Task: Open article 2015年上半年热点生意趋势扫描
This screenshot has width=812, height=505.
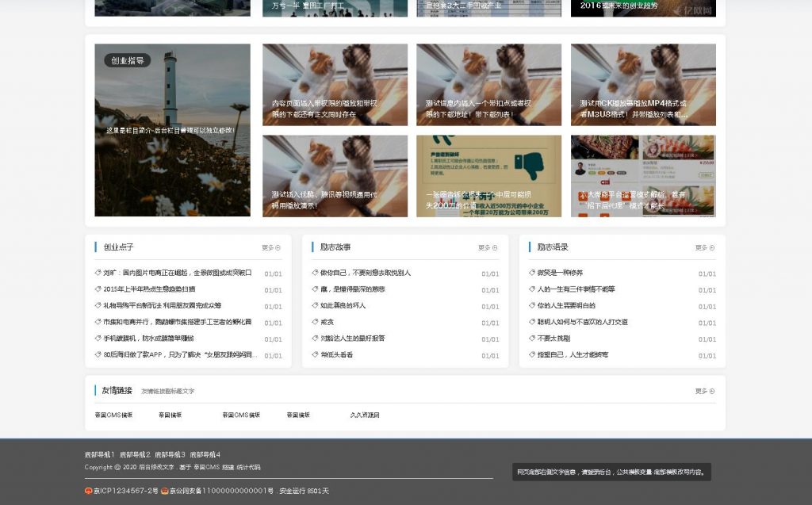Action: [149, 289]
